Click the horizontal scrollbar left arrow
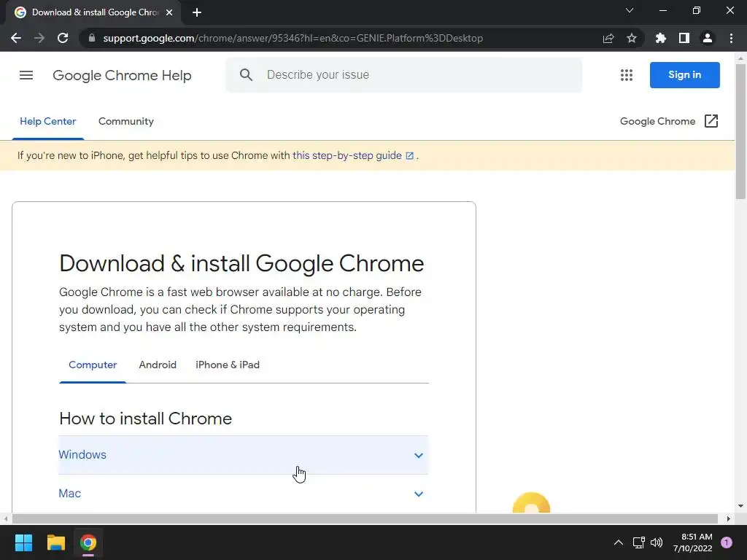The height and width of the screenshot is (560, 747). 5,518
